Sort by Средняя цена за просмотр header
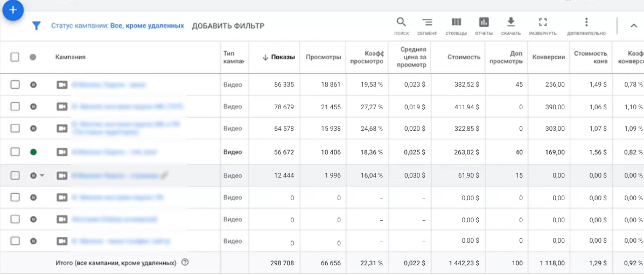This screenshot has width=644, height=275. [413, 57]
